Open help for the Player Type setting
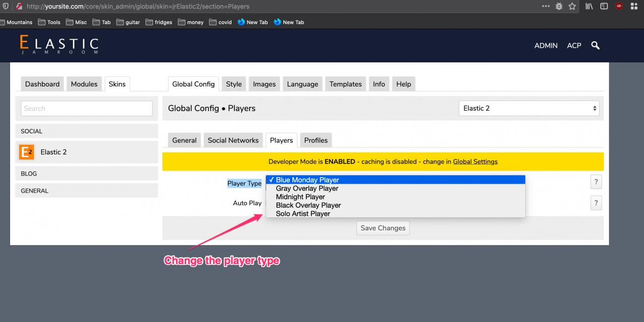644x322 pixels. (x=596, y=182)
